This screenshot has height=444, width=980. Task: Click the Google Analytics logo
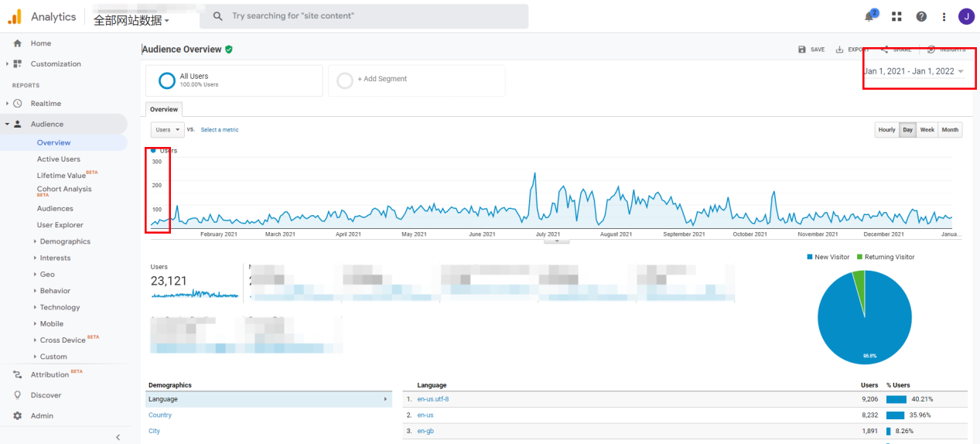pyautogui.click(x=15, y=16)
